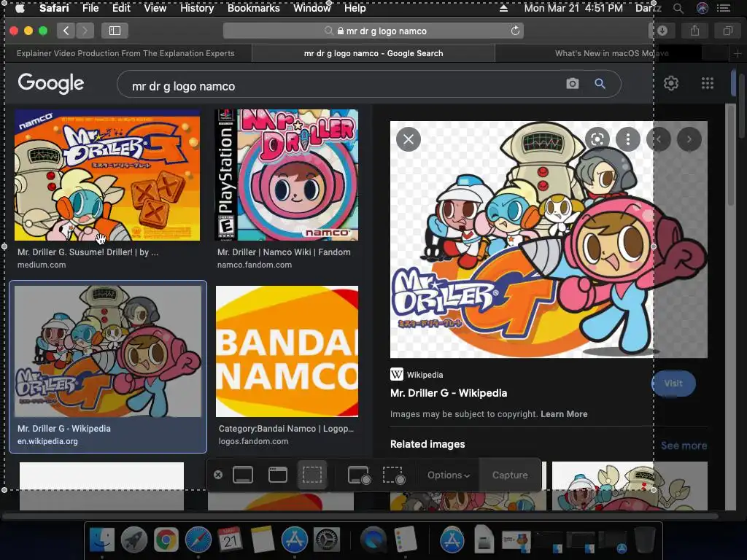
Task: Open the Safari downloads button
Action: [662, 31]
